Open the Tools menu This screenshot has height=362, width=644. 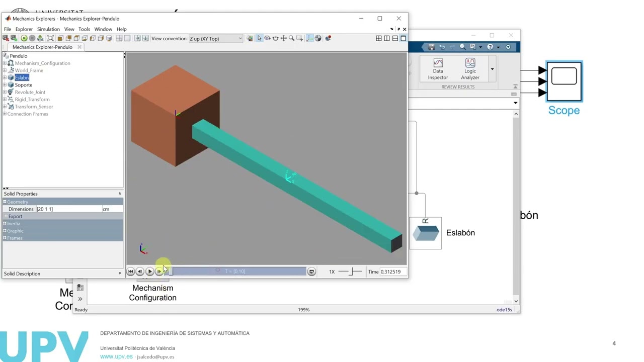click(84, 29)
